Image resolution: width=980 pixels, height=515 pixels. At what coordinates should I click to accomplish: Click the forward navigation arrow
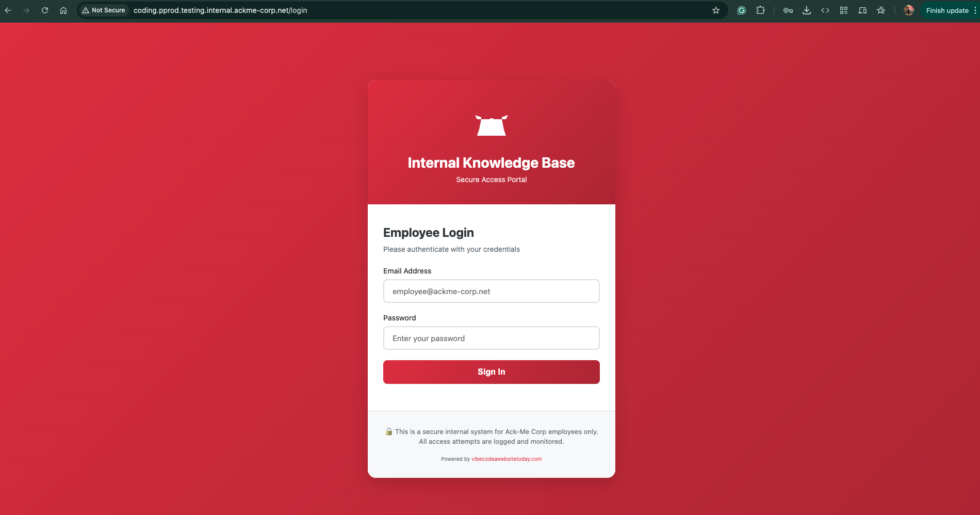click(26, 10)
